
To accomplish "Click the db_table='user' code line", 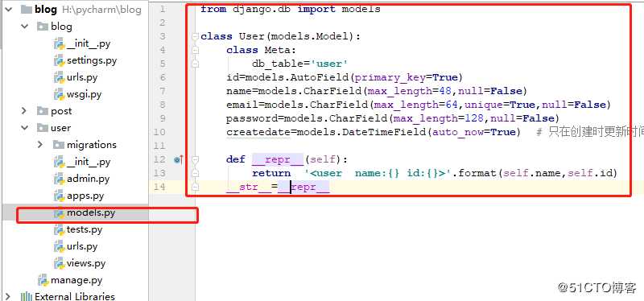I will 300,64.
